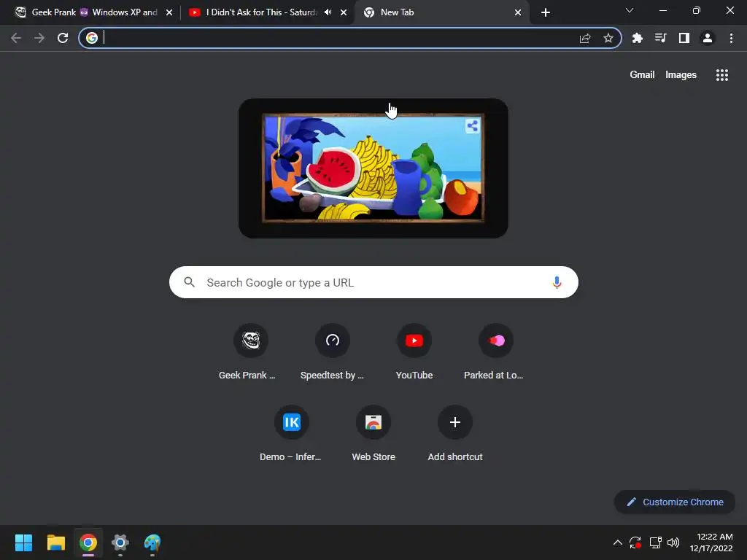The image size is (747, 560).
Task: Reload the current page
Action: (x=63, y=38)
